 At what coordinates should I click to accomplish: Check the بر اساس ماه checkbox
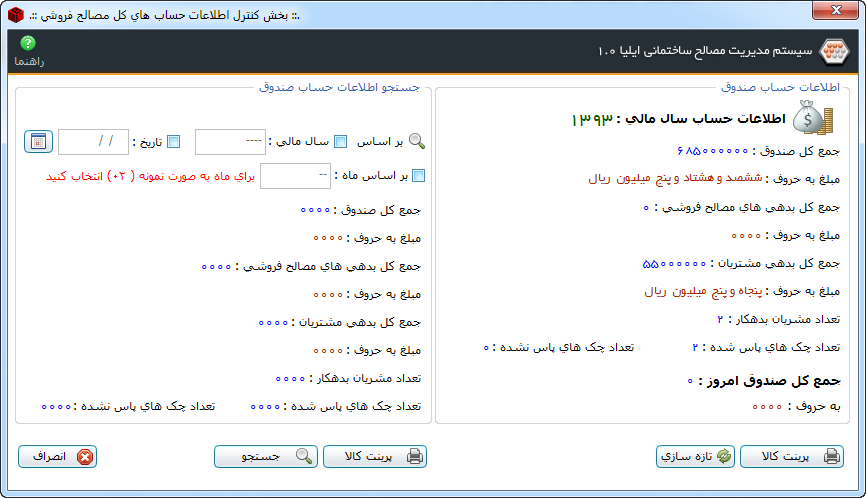tap(418, 176)
